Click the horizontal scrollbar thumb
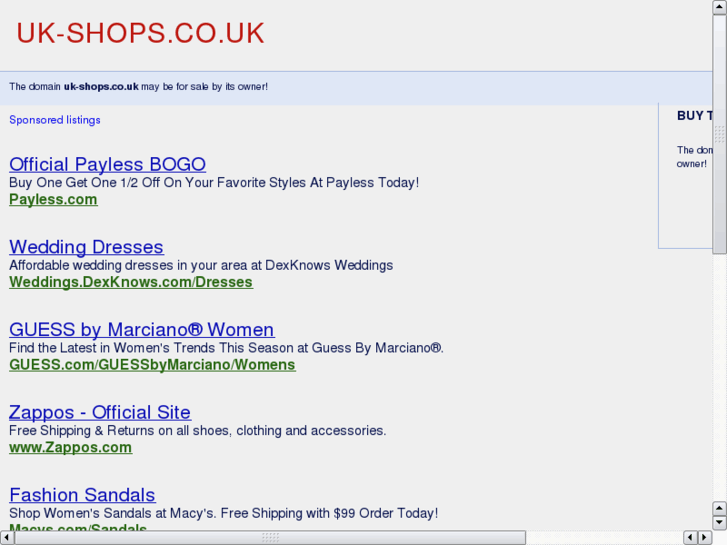The image size is (727, 545). coord(270,538)
